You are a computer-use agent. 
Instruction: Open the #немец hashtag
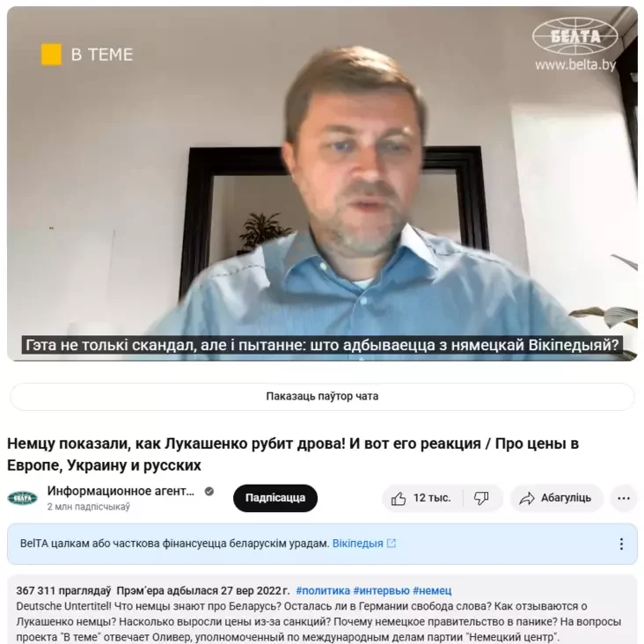(x=432, y=590)
